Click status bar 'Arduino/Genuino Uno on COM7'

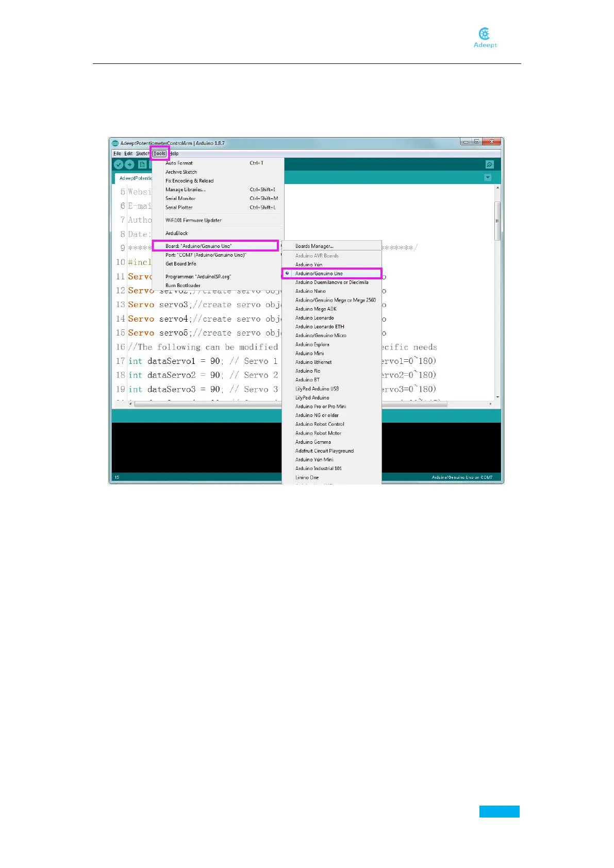tap(462, 477)
